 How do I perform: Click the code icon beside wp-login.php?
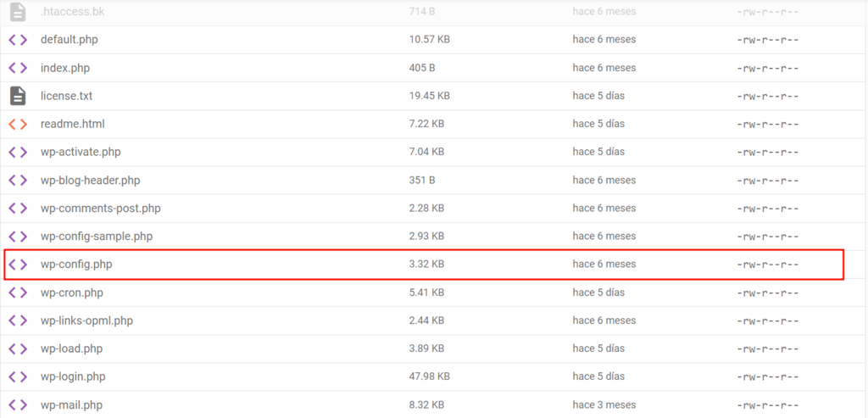[x=18, y=377]
